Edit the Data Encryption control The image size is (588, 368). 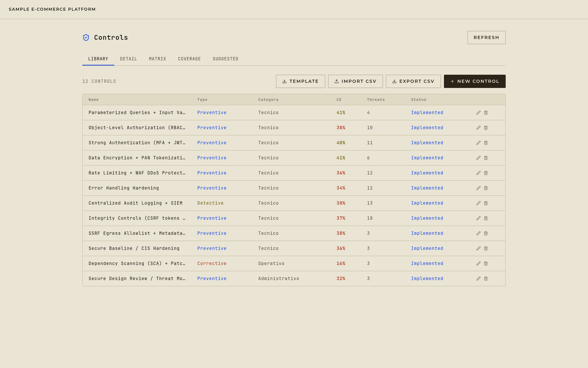478,158
